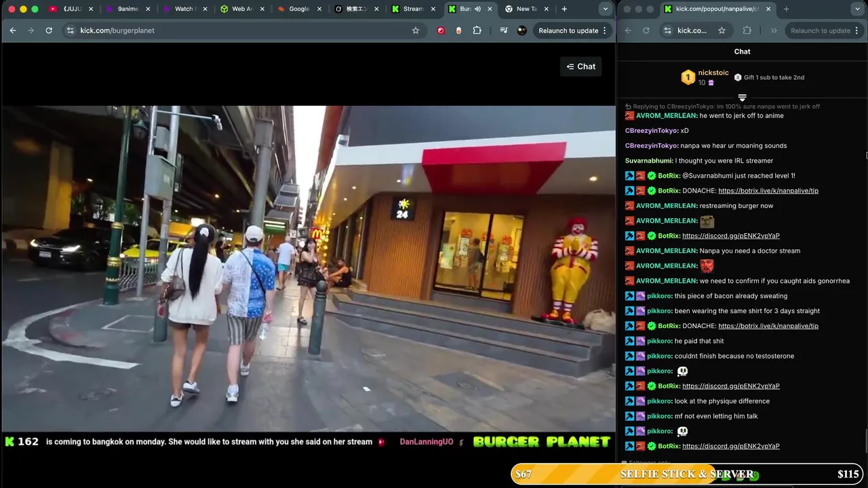Click AVROM_MERLEAN on 'restreaming burger now'
The height and width of the screenshot is (488, 868).
pos(667,205)
